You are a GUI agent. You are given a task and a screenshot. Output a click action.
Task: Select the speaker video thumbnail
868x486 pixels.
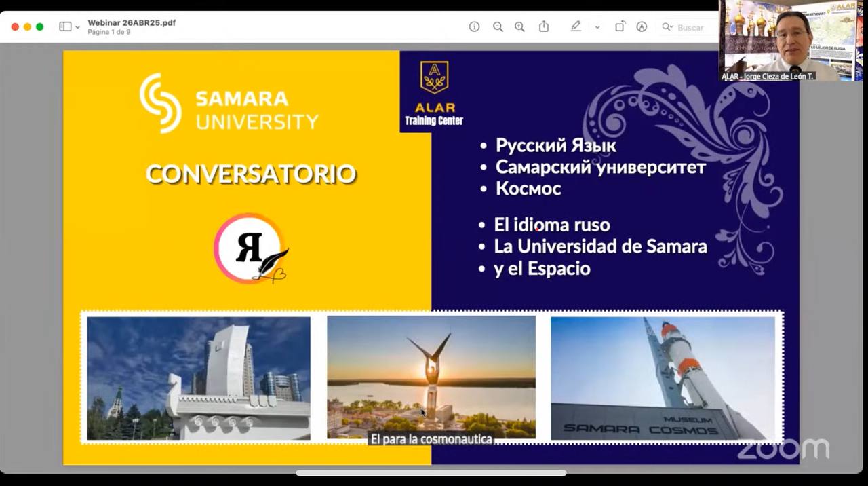791,41
